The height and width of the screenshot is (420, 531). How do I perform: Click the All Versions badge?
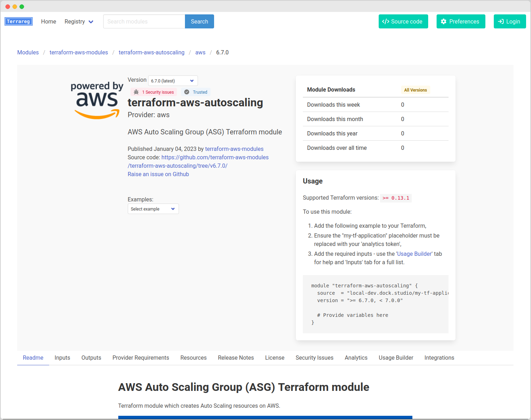416,90
